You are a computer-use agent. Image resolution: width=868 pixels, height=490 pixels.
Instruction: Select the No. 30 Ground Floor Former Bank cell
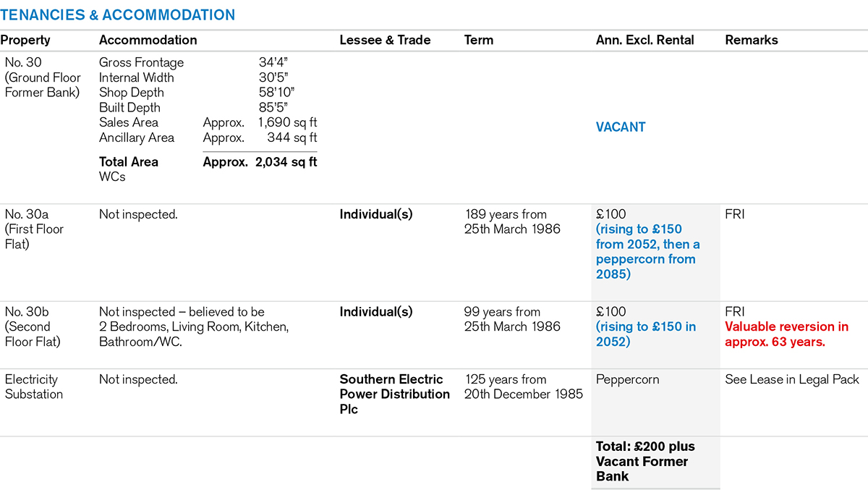(x=42, y=77)
